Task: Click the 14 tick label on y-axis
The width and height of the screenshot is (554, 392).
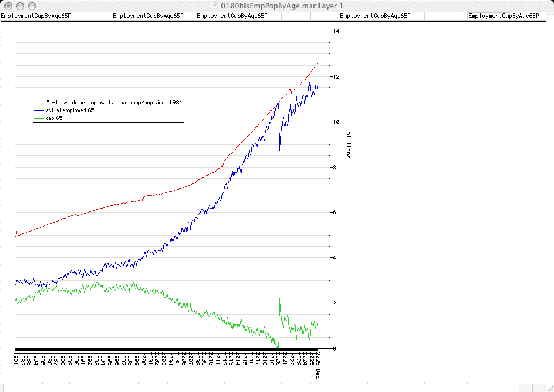Action: 336,31
